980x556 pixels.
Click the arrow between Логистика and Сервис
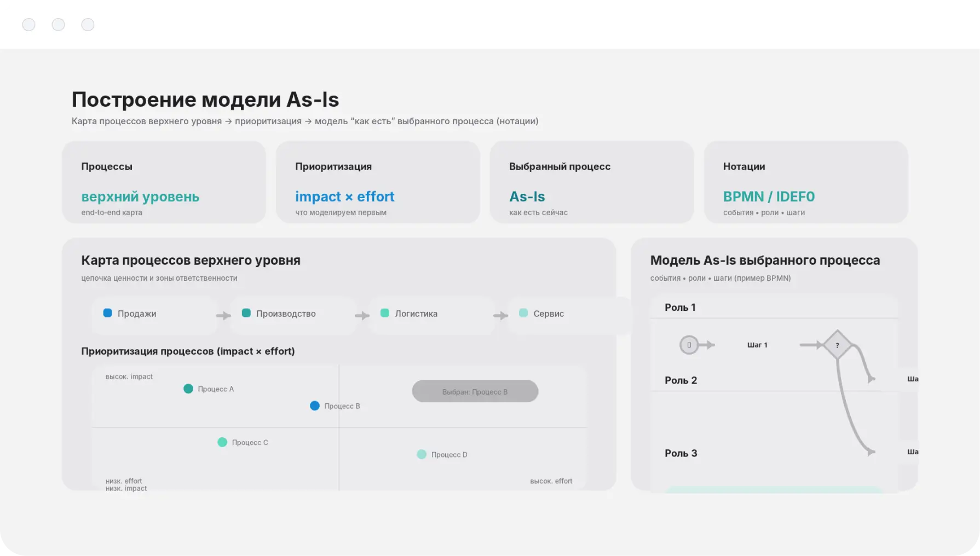500,315
